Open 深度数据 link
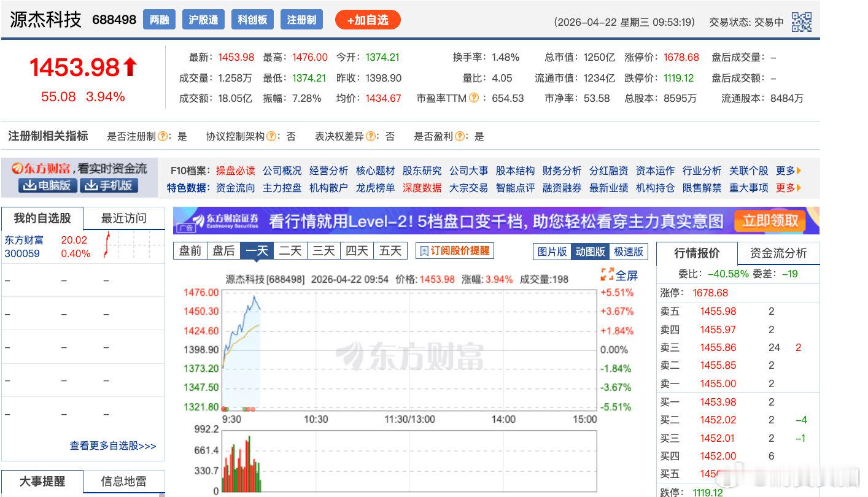The height and width of the screenshot is (497, 868). (422, 188)
